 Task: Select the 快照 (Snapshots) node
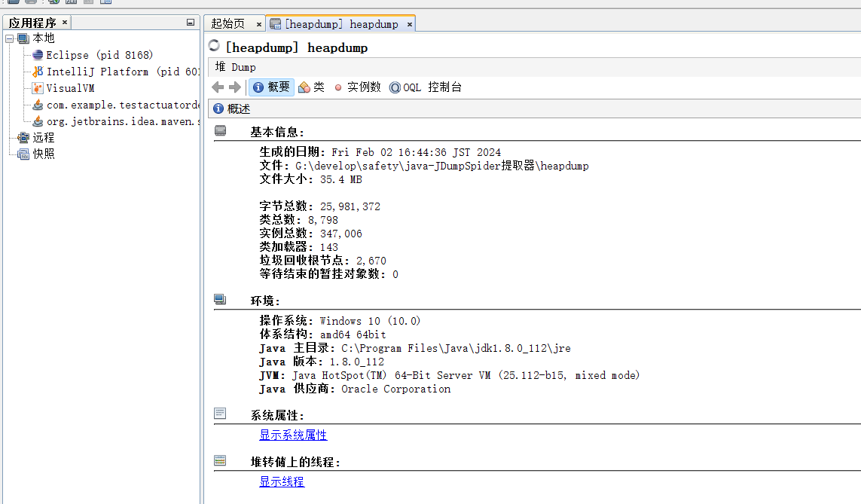coord(43,154)
